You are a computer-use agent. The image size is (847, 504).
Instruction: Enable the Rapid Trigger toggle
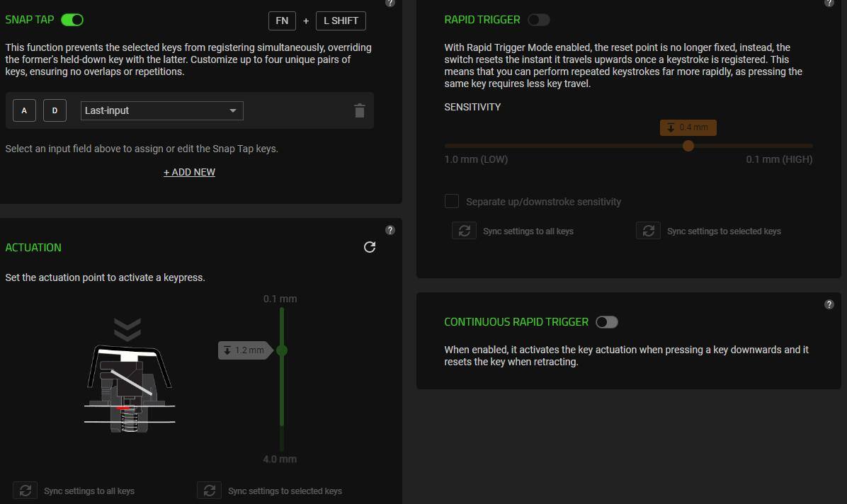pyautogui.click(x=538, y=20)
